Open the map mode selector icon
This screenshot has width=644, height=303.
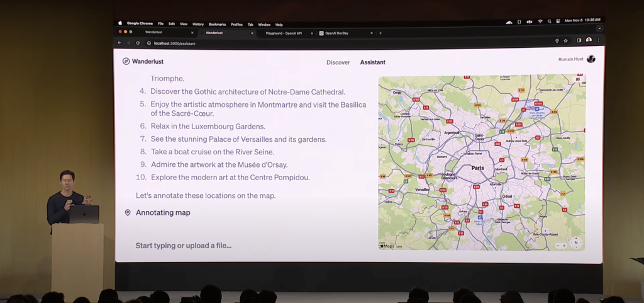click(578, 79)
